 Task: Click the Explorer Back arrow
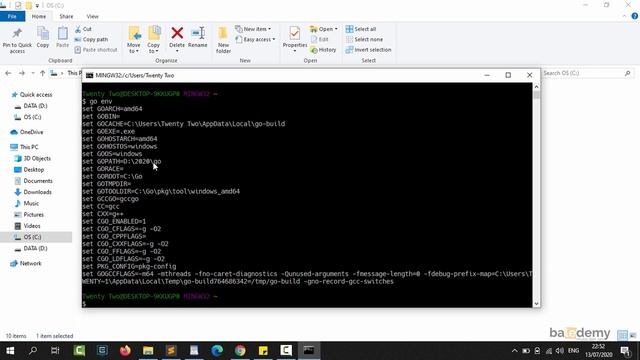pos(9,73)
